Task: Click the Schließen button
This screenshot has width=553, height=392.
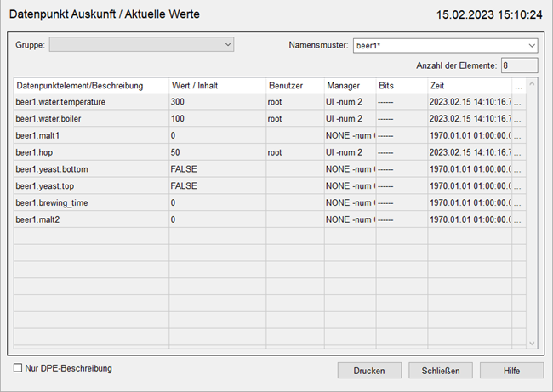Action: point(441,371)
